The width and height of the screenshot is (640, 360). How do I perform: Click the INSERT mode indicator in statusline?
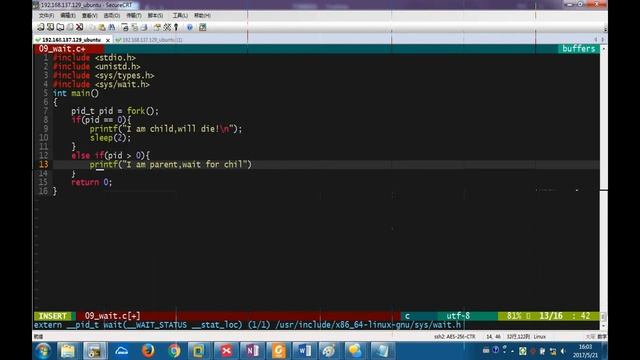[x=53, y=316]
